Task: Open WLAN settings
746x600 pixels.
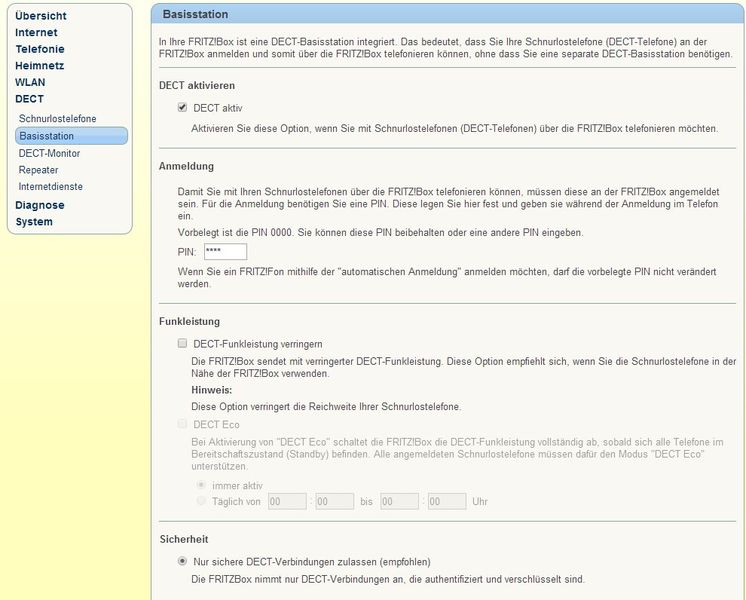Action: point(30,82)
